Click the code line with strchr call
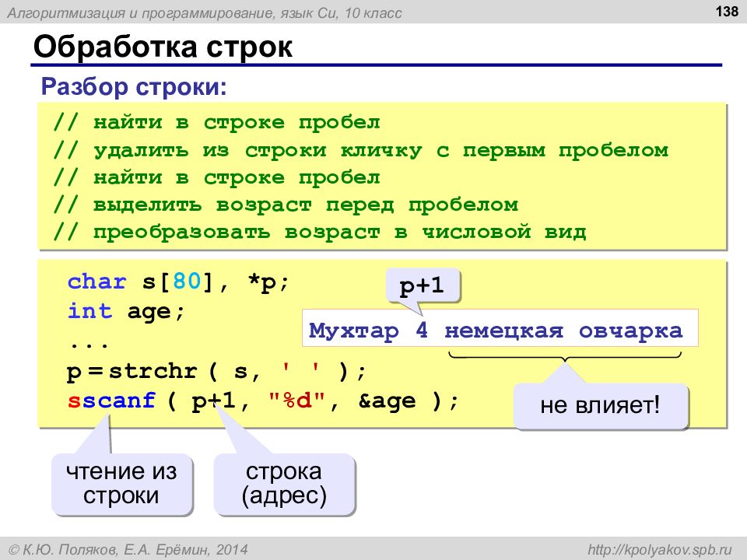The image size is (747, 560). coord(216,371)
